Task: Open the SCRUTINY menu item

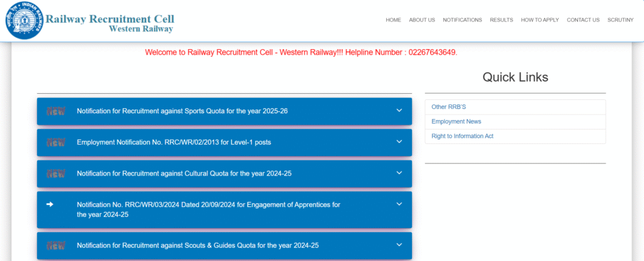Action: tap(620, 20)
